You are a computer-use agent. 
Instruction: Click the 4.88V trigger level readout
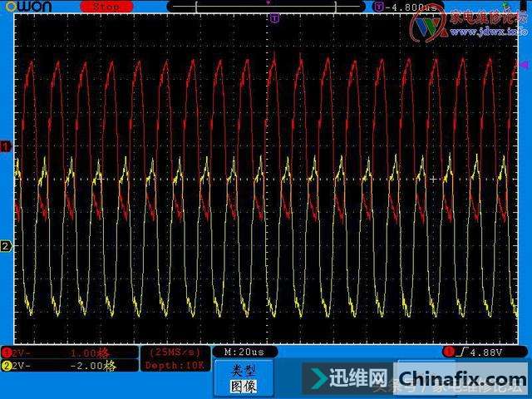482,352
